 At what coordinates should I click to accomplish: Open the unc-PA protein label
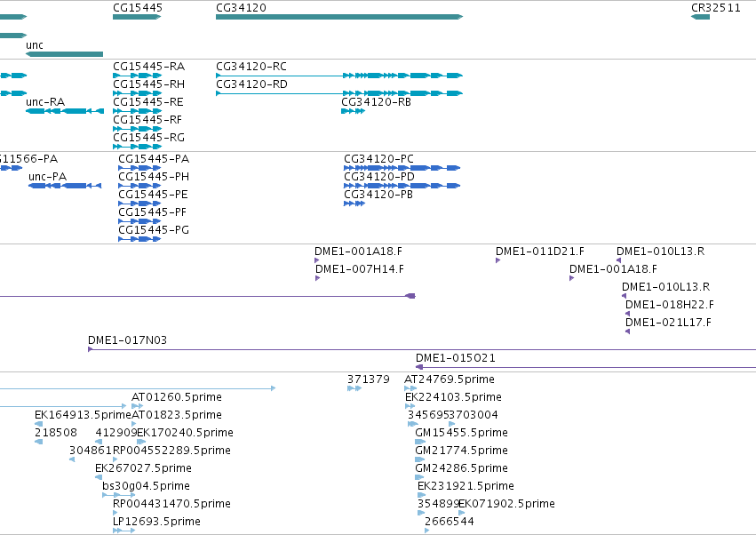pos(47,177)
